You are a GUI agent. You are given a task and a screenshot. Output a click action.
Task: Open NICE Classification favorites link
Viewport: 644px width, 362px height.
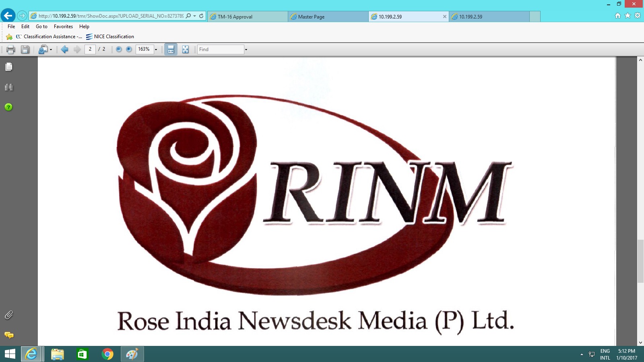pyautogui.click(x=114, y=37)
